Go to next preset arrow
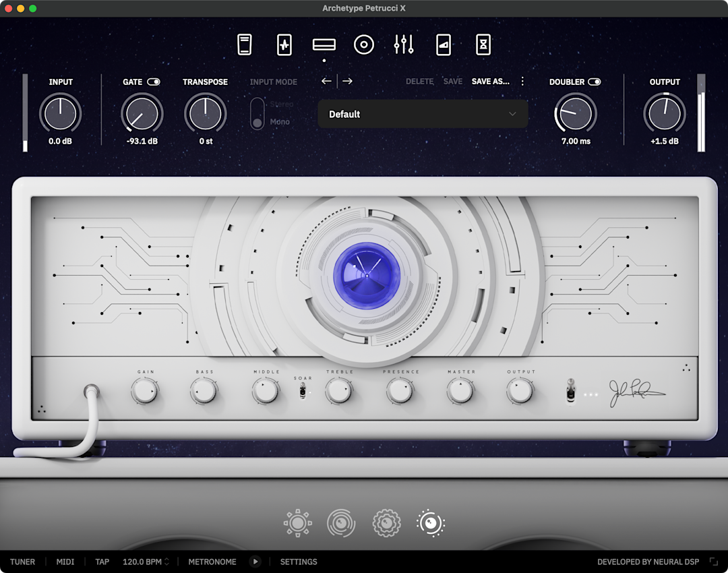 (x=347, y=82)
